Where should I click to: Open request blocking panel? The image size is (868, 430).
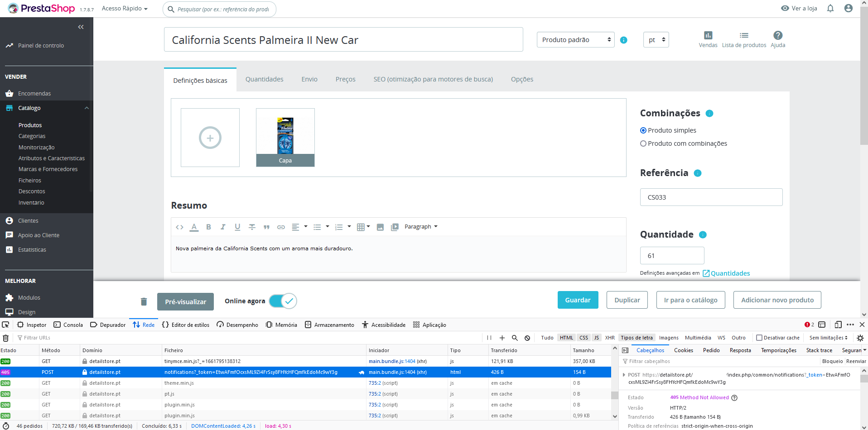coord(527,338)
